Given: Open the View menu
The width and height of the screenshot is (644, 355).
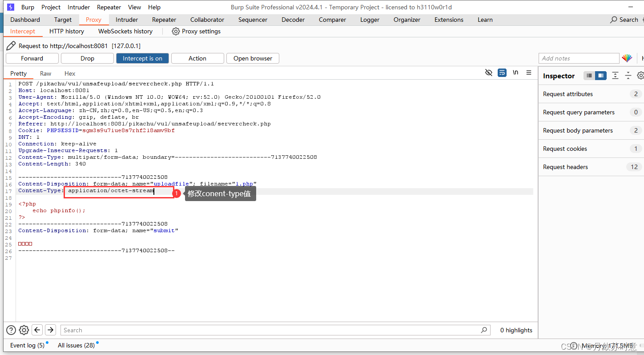Looking at the screenshot, I should tap(134, 7).
